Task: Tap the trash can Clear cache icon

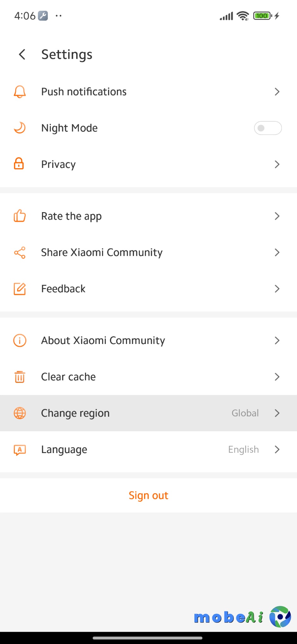Action: [20, 377]
